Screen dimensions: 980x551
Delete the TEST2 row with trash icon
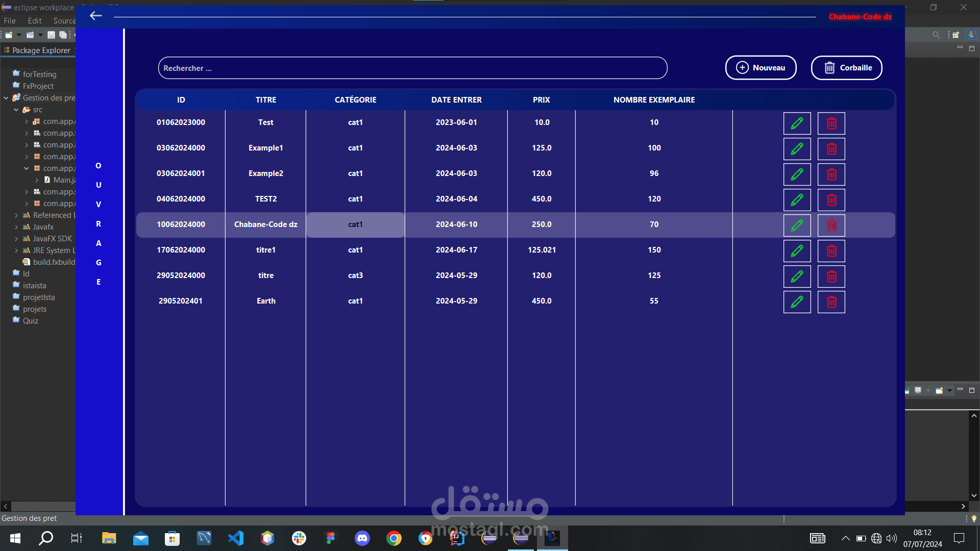831,199
